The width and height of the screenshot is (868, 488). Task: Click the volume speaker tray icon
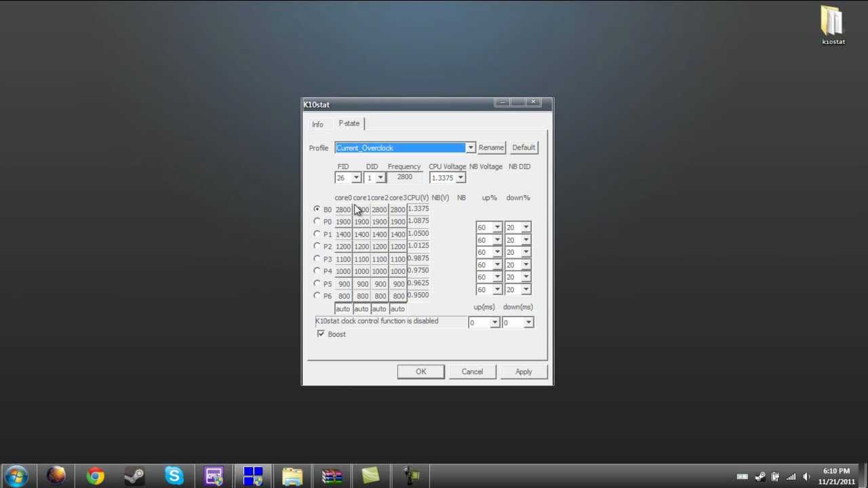tap(806, 476)
